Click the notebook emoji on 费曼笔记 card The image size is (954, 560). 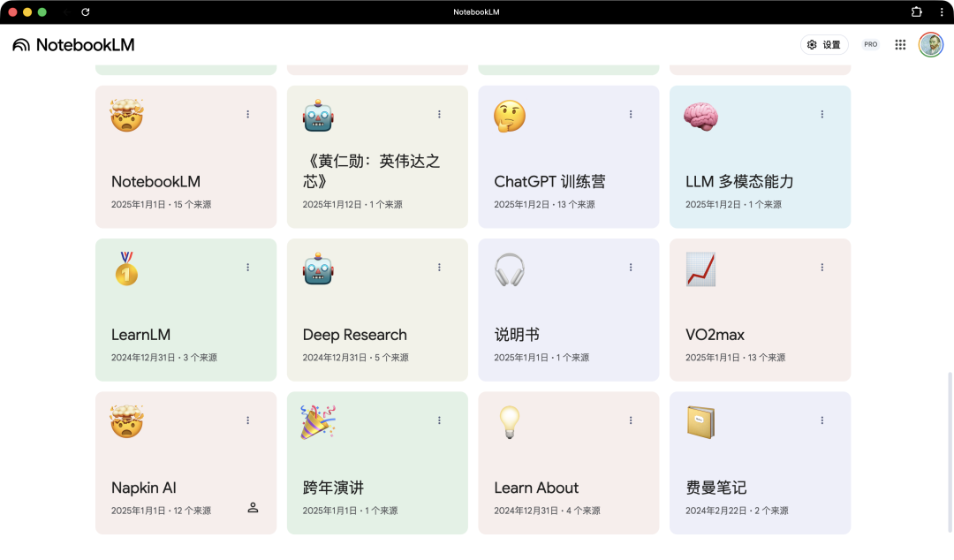pos(700,422)
